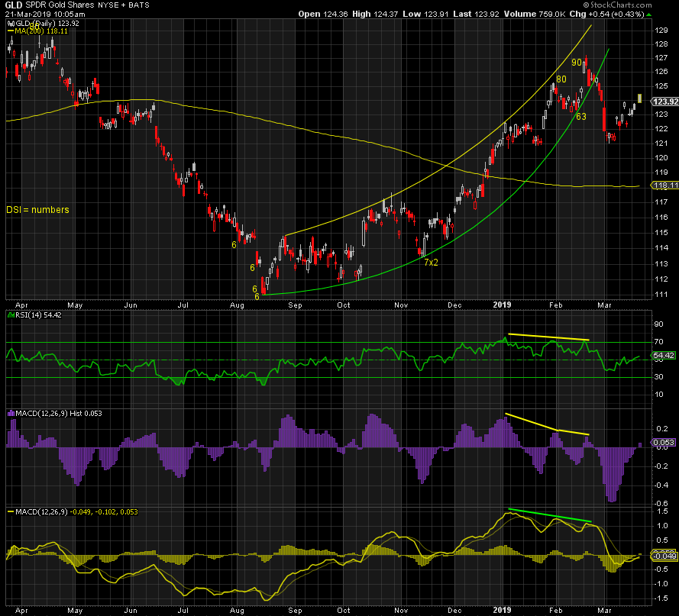Click the 2019 year label below price chart
This screenshot has height=616, width=679.
pyautogui.click(x=500, y=304)
